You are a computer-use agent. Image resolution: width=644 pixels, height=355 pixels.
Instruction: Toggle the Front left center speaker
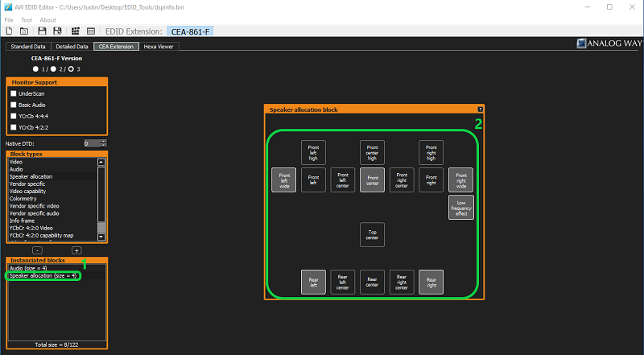(x=343, y=180)
